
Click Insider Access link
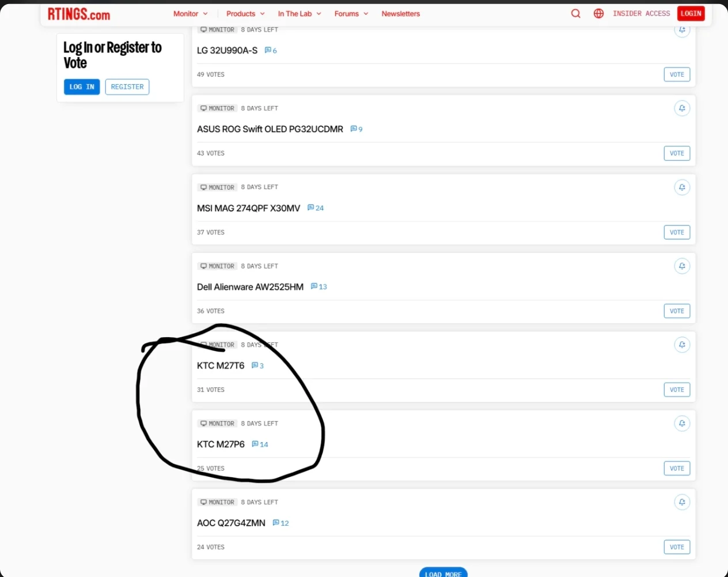click(x=642, y=13)
